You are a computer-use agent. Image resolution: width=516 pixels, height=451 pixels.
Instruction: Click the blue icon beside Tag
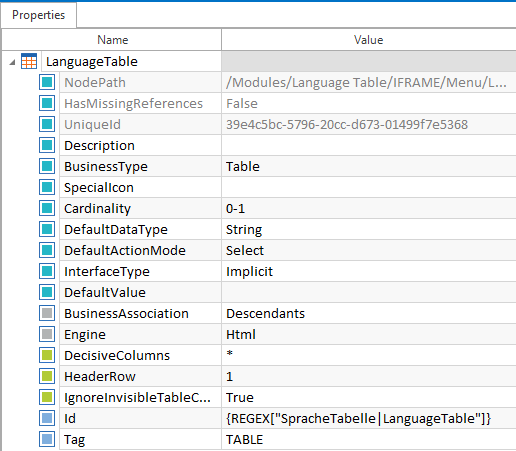[47, 439]
